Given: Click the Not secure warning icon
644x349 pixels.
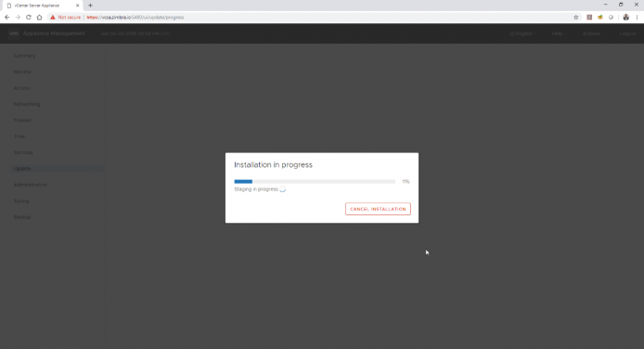Looking at the screenshot, I should click(x=53, y=18).
